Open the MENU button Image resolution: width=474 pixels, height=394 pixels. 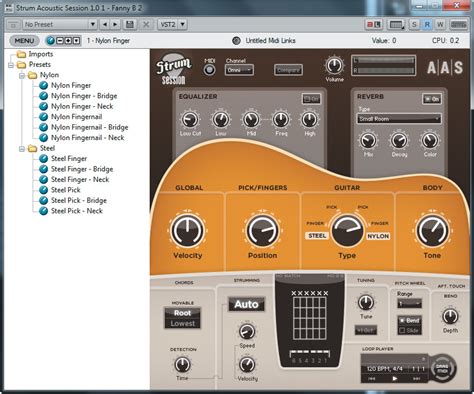click(24, 41)
